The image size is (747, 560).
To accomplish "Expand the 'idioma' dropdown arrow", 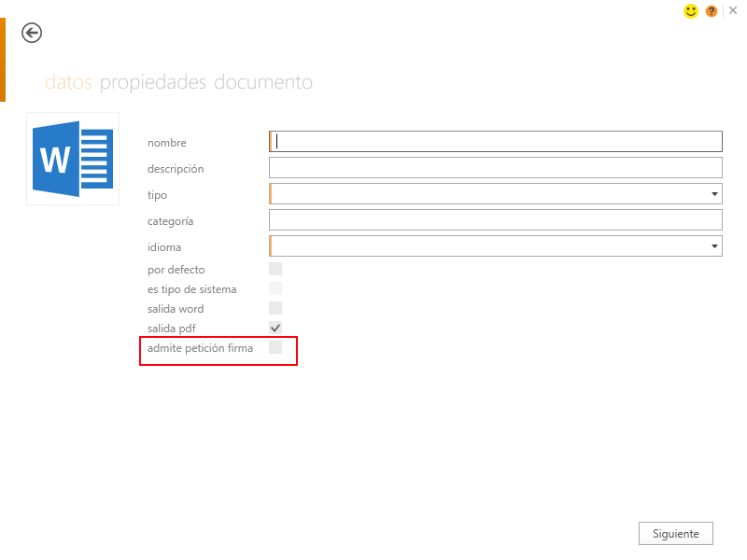I will pyautogui.click(x=714, y=246).
